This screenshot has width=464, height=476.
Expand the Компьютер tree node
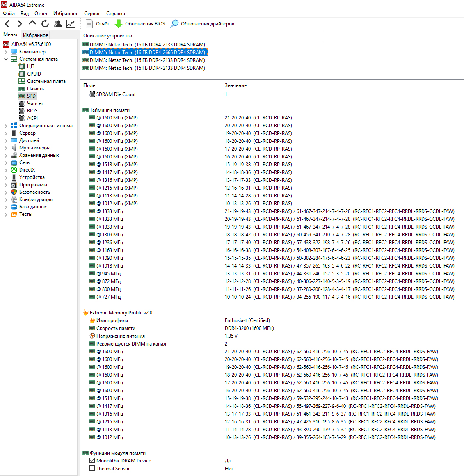tap(6, 52)
